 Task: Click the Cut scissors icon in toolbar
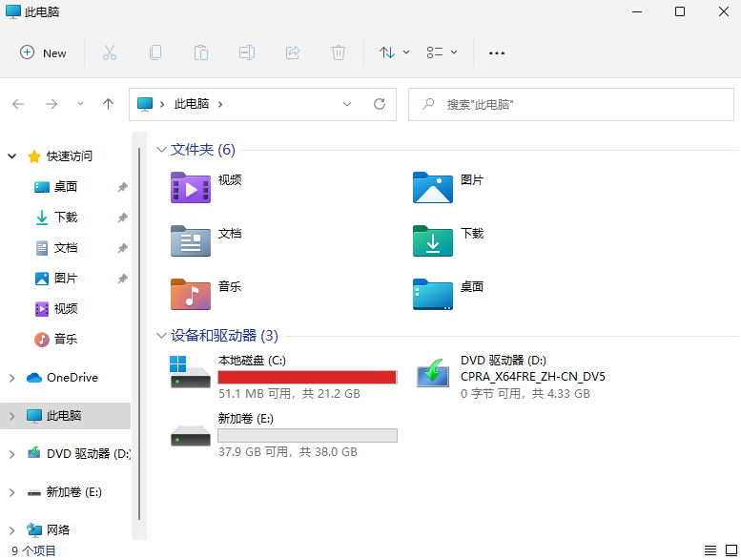click(110, 52)
